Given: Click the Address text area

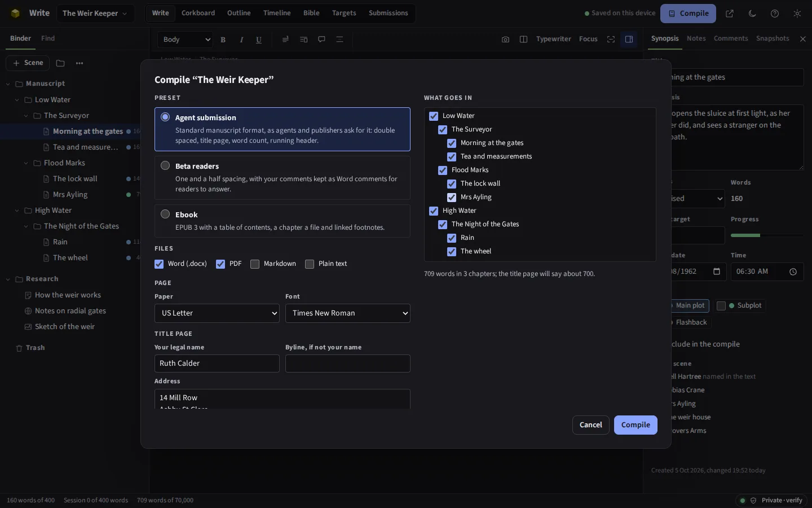Looking at the screenshot, I should click(x=283, y=399).
